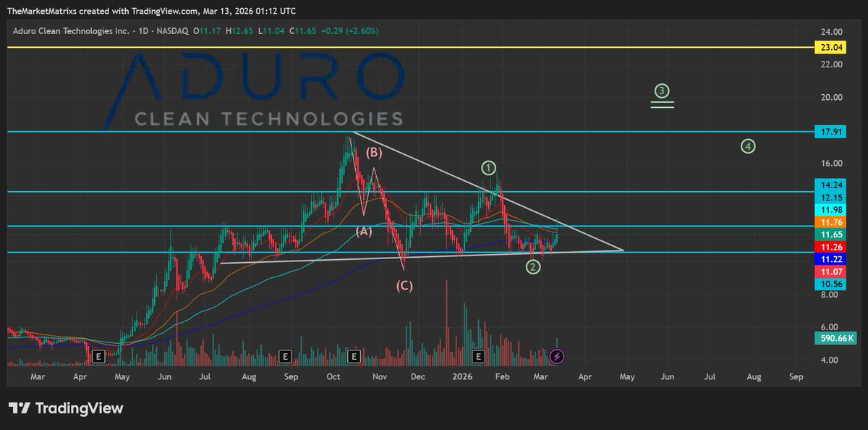Select the circled wave 2 label

(x=533, y=267)
